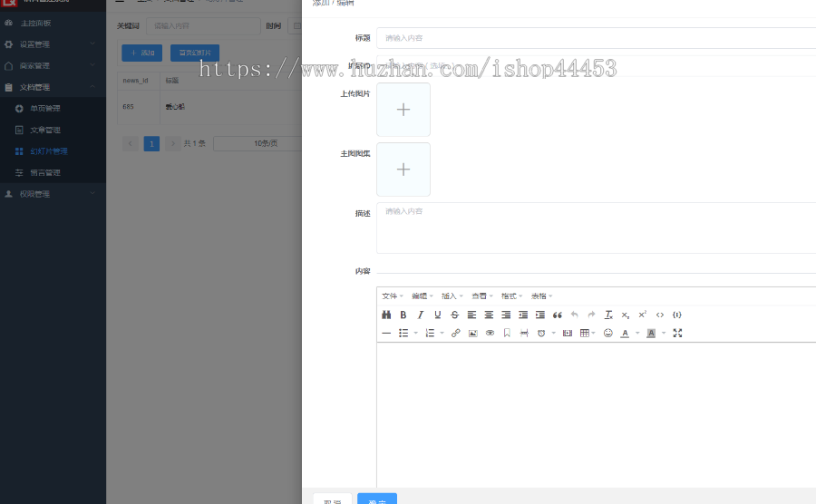This screenshot has width=816, height=504.
Task: Open the 查看 menu in the editor
Action: point(482,296)
